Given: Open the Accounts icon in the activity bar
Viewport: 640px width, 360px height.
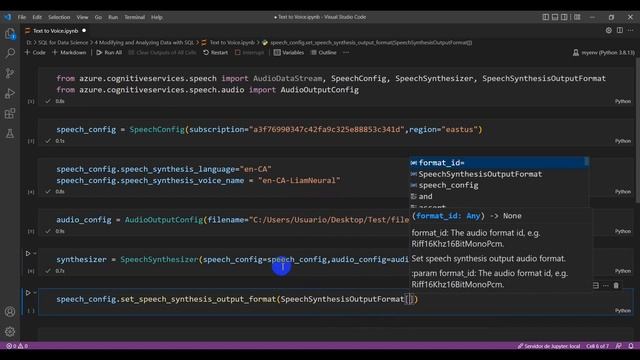Looking at the screenshot, I should coord(10,312).
